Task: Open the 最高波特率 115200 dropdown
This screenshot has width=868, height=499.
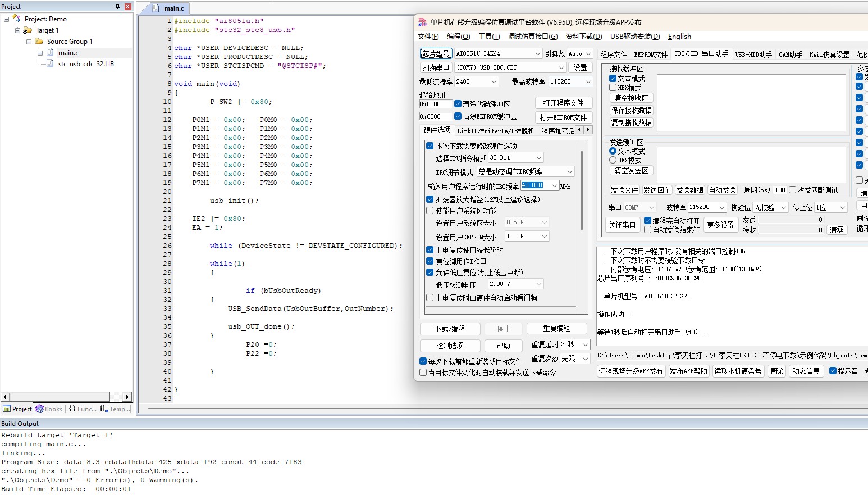Action: (x=588, y=81)
